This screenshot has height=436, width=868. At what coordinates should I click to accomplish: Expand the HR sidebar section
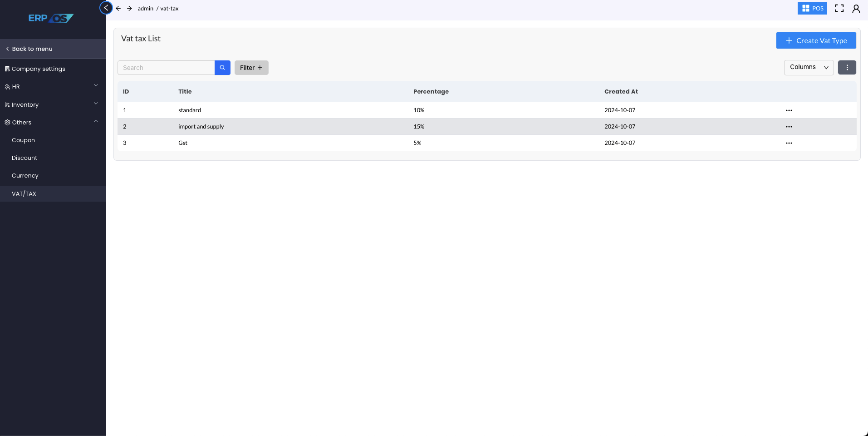[x=53, y=86]
